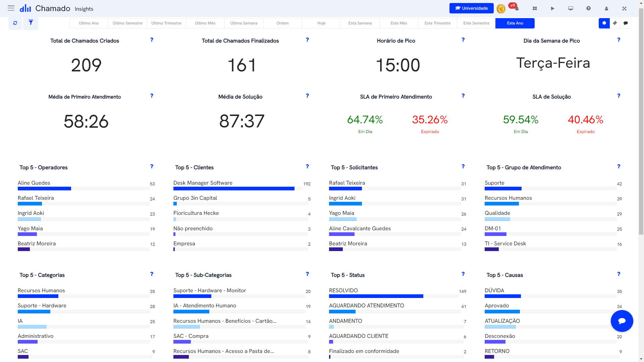Click IA - Atendimento Humano sub-category

[205, 306]
